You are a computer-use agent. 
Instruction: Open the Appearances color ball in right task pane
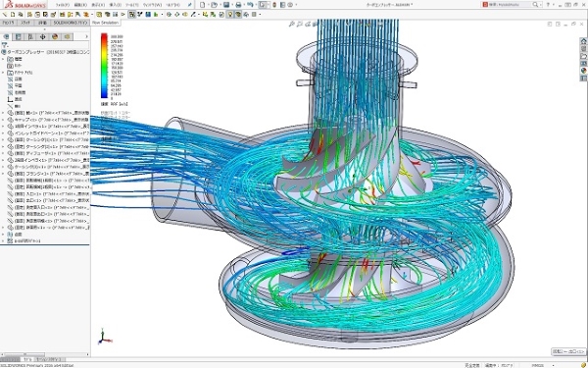[x=584, y=71]
